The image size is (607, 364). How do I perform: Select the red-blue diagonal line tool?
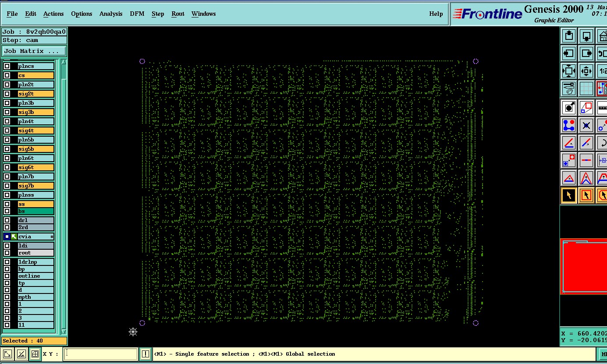(586, 143)
